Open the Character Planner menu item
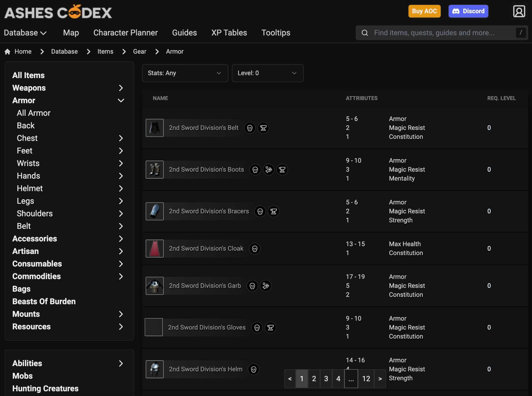Screen dimensions: 532x396 pyautogui.click(x=125, y=33)
